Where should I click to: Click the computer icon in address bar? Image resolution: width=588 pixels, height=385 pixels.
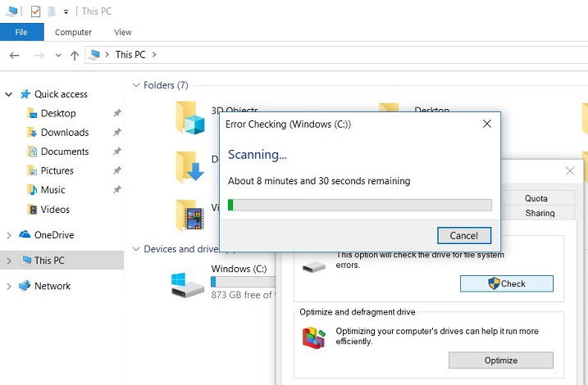93,55
